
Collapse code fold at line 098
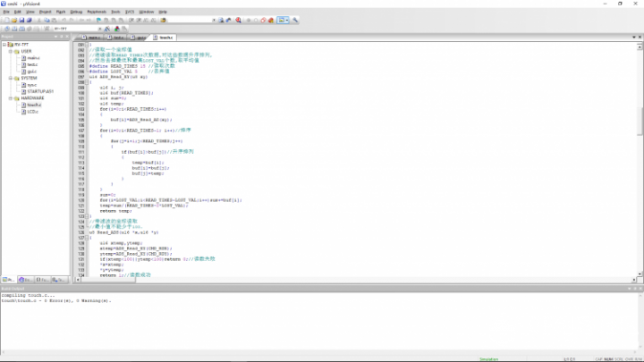point(87,82)
